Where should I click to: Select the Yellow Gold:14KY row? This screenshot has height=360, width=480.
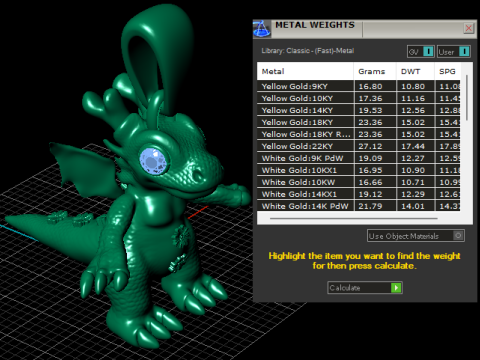(x=359, y=110)
